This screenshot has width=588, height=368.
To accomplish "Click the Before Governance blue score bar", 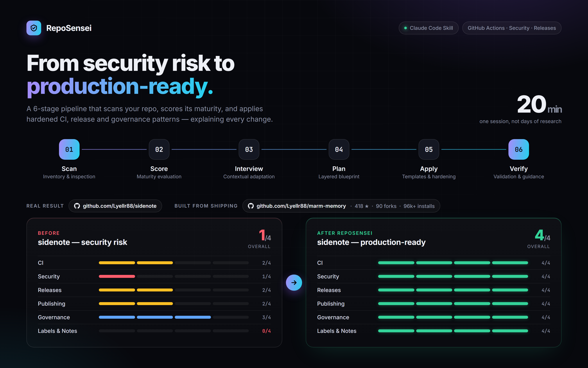I will (155, 317).
